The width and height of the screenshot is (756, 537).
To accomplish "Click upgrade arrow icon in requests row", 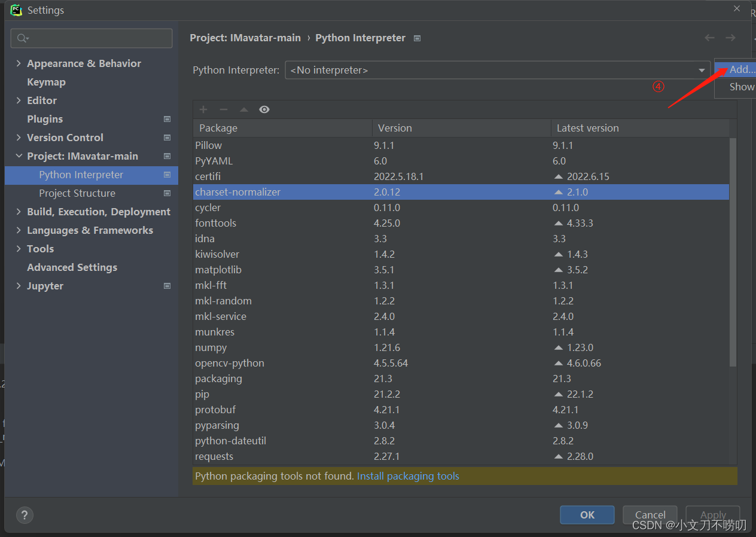I will point(559,457).
